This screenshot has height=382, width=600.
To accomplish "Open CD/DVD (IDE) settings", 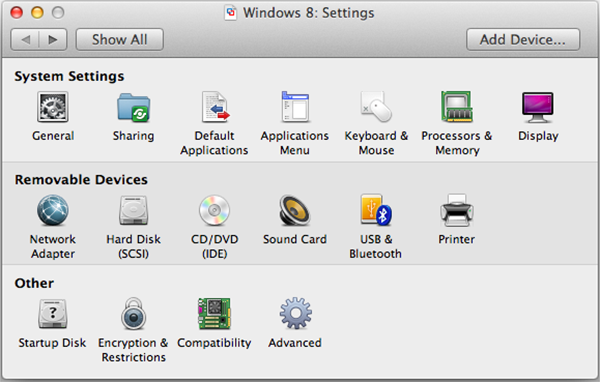I will pyautogui.click(x=214, y=210).
